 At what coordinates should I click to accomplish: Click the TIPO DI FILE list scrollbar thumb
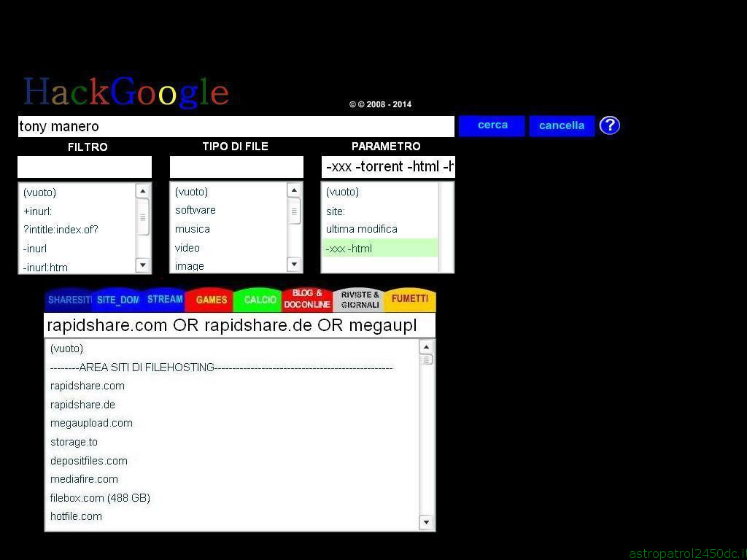(x=295, y=211)
